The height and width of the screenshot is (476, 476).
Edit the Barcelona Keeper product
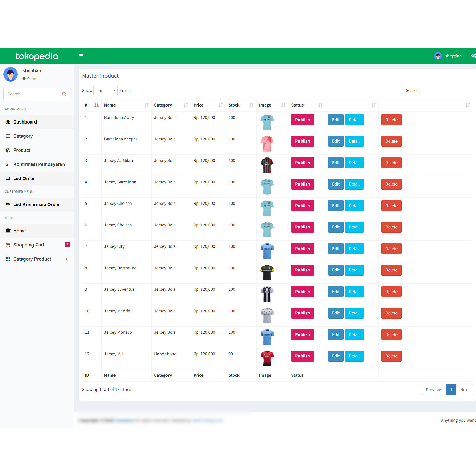[336, 141]
